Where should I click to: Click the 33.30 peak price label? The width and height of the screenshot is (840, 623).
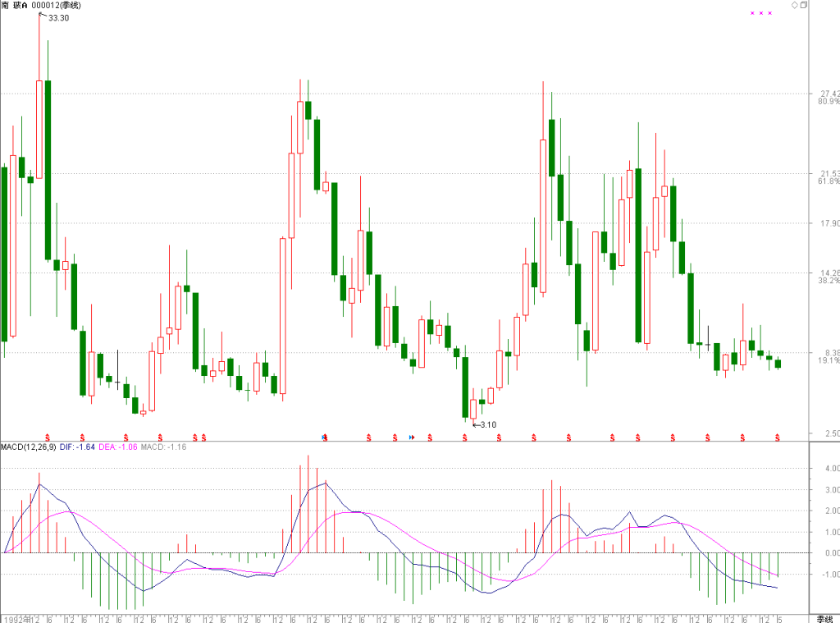tap(58, 18)
